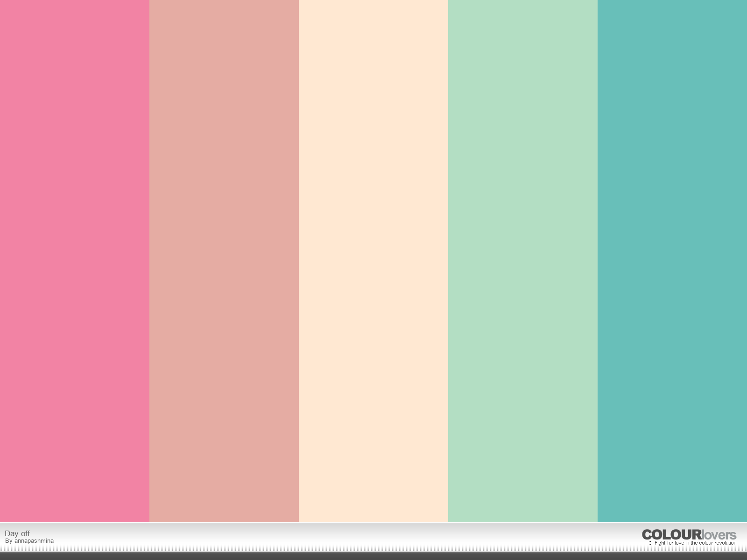Click the dotted decoration beside the tagline
Viewport: 747px width, 560px height.
point(646,543)
